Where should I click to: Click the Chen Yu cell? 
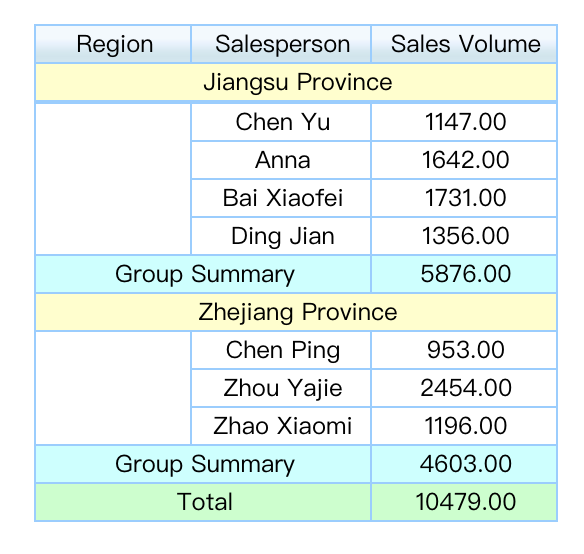pyautogui.click(x=281, y=122)
